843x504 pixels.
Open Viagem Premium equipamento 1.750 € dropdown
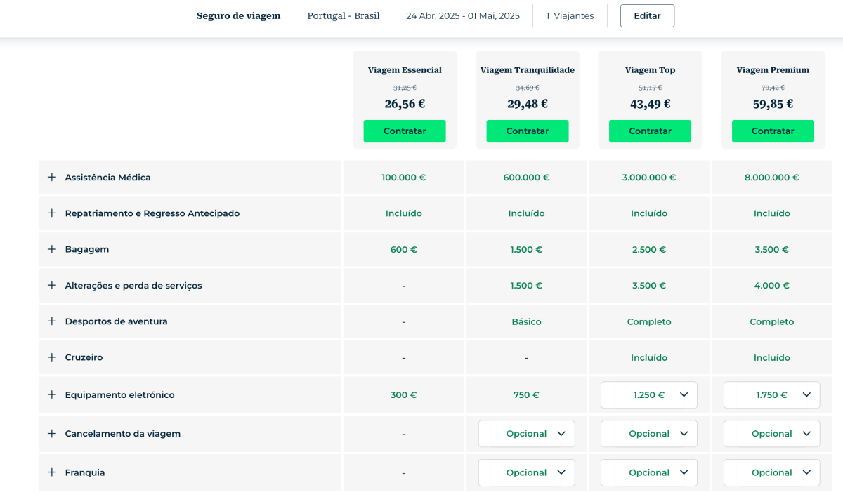click(x=771, y=394)
